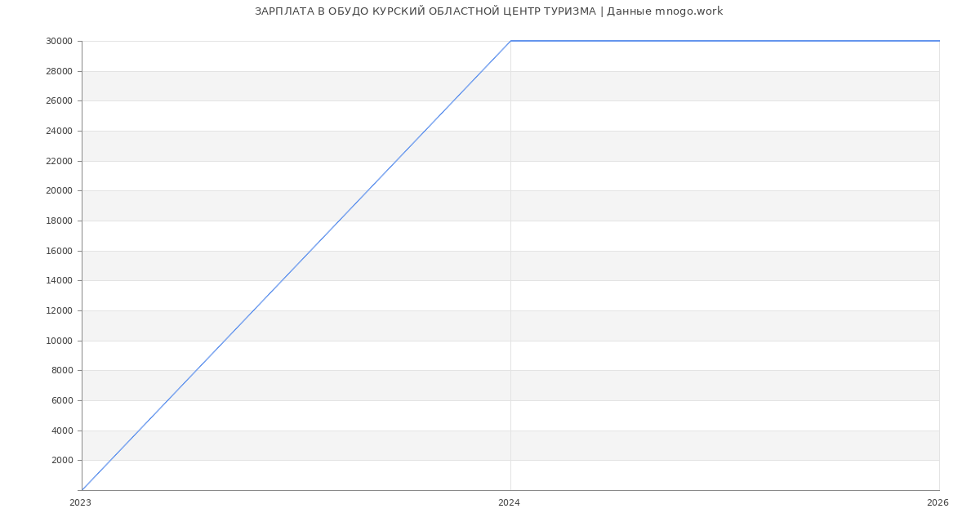Click the 26000 y-axis label
This screenshot has width=980, height=531.
click(59, 101)
